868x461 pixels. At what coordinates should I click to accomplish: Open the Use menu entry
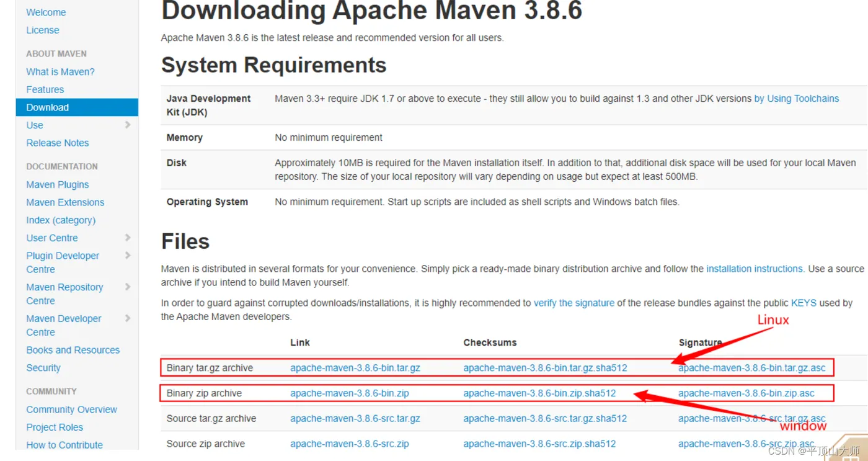coord(35,125)
